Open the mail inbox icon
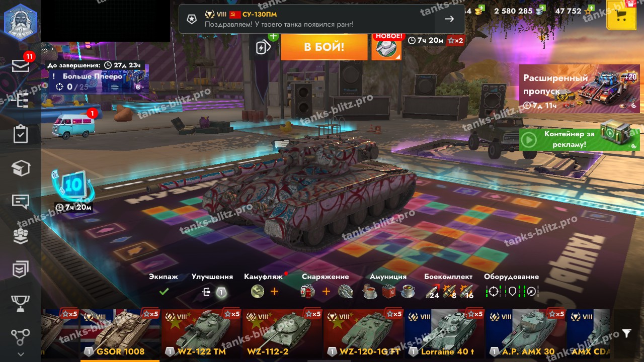This screenshot has height=362, width=644. click(20, 65)
